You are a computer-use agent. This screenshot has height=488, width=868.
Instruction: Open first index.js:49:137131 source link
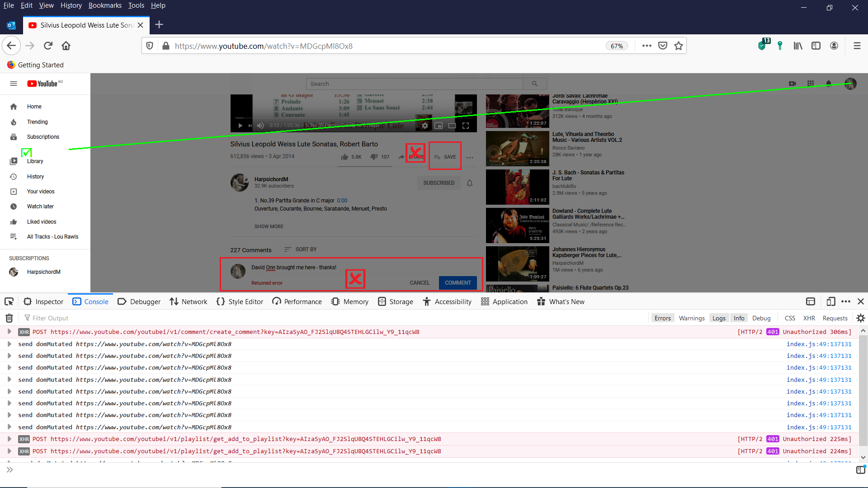coord(819,344)
